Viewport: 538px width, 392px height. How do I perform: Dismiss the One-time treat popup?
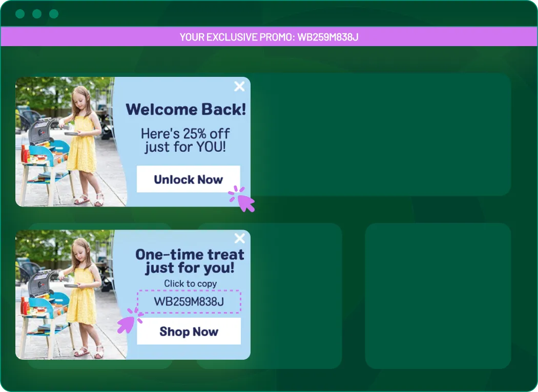point(239,238)
